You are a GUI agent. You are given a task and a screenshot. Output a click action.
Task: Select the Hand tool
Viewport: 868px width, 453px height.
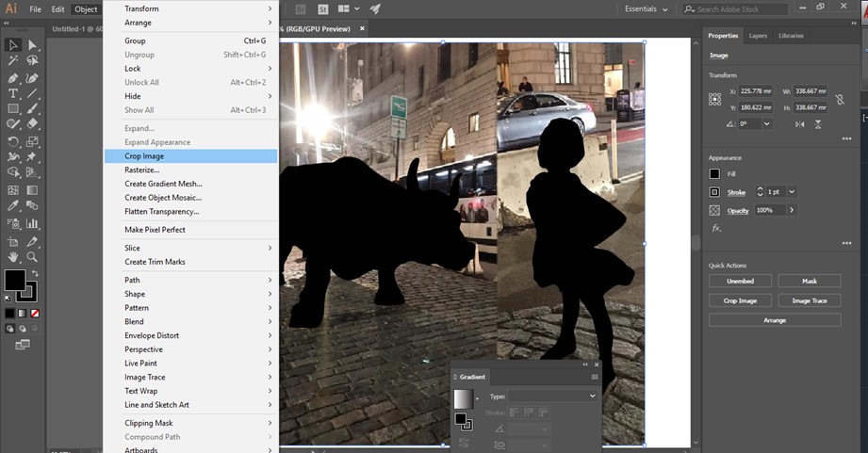point(13,256)
